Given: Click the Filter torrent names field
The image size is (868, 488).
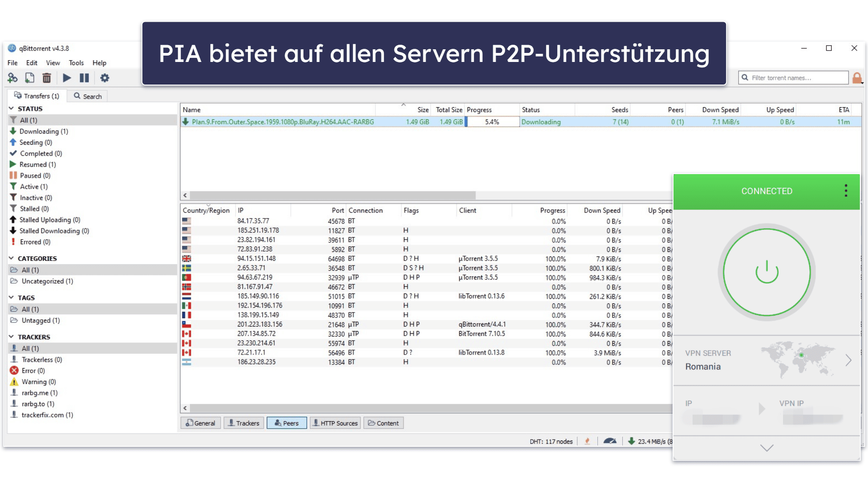Looking at the screenshot, I should [x=793, y=78].
